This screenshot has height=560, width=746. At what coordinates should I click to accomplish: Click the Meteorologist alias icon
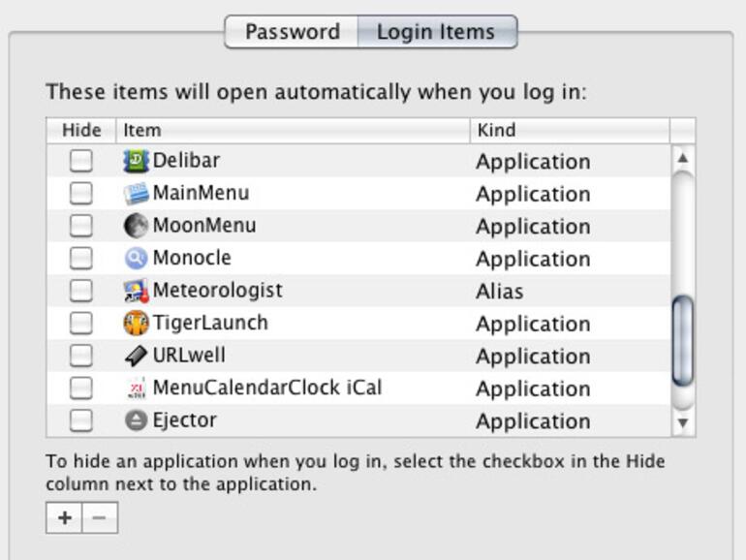pos(137,291)
